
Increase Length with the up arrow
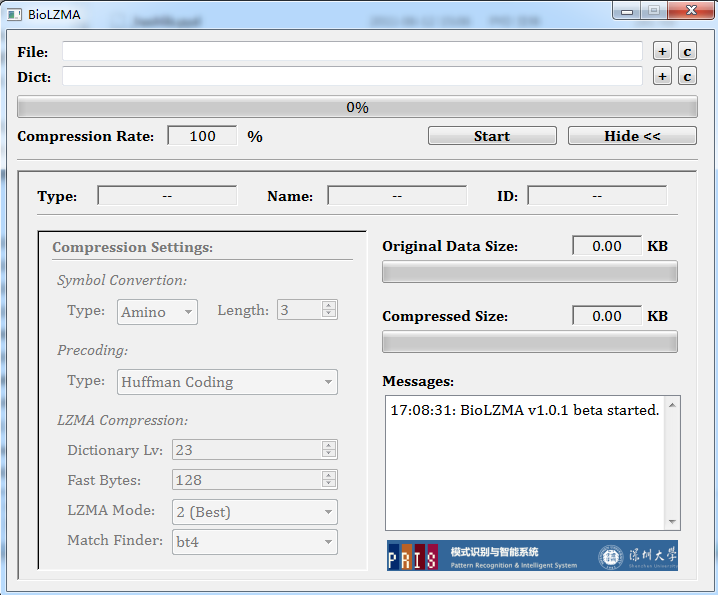[x=329, y=305]
